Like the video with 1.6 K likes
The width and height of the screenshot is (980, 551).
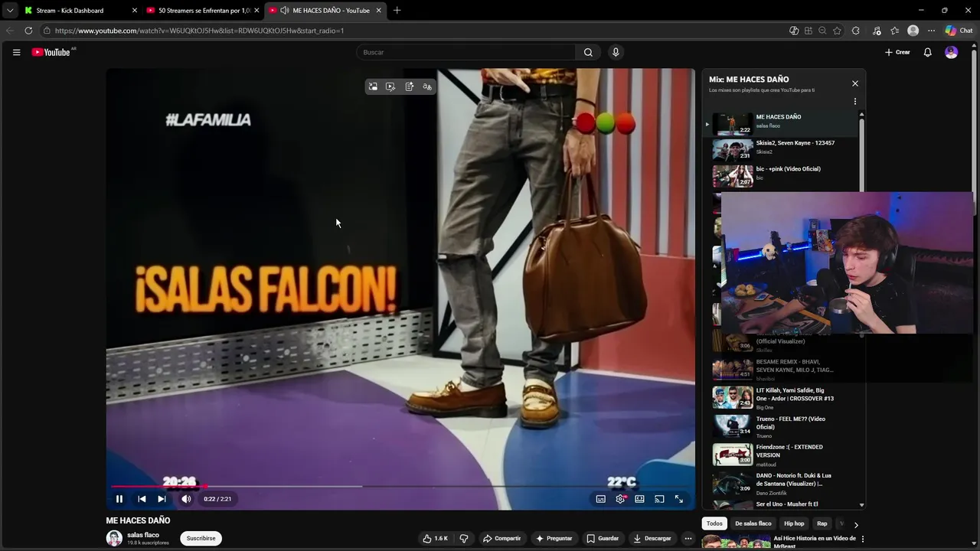(436, 538)
